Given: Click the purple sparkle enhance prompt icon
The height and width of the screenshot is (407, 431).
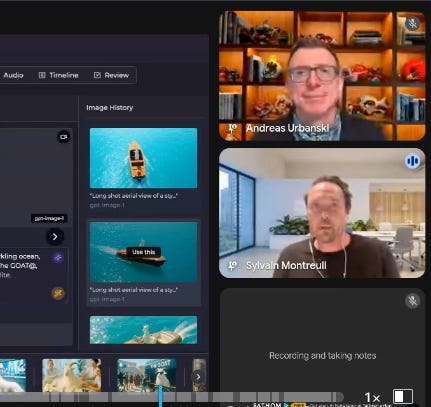Looking at the screenshot, I should 58,258.
